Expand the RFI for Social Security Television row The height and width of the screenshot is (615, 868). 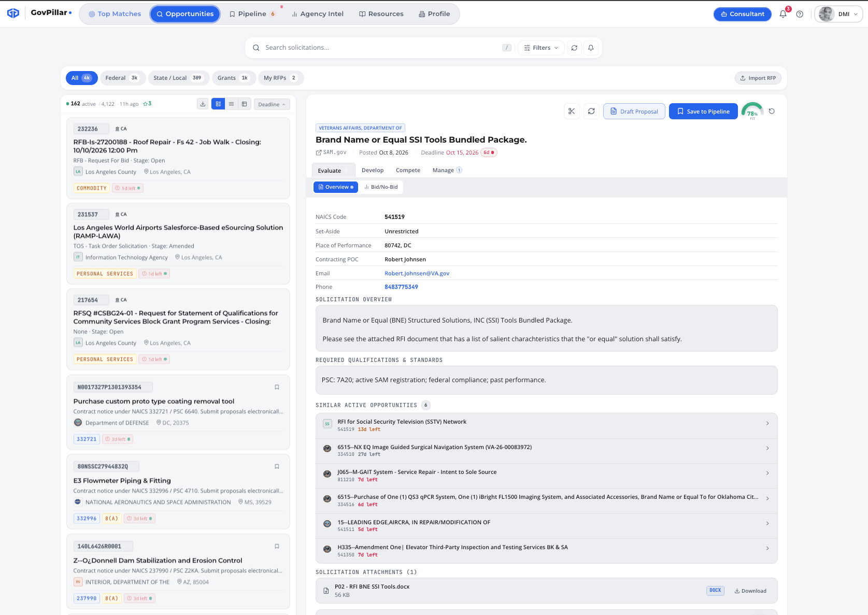click(546, 425)
